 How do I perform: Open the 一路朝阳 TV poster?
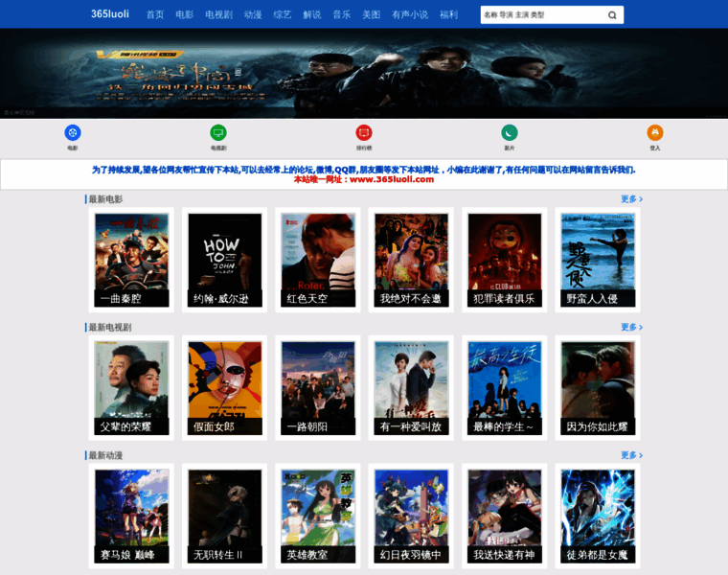tap(318, 388)
